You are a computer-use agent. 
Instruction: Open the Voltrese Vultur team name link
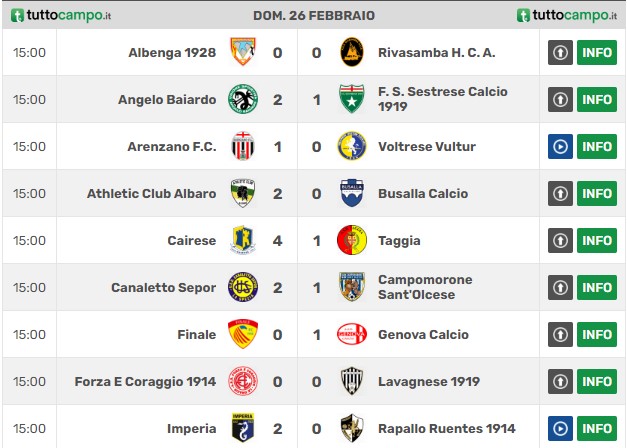[x=427, y=147]
